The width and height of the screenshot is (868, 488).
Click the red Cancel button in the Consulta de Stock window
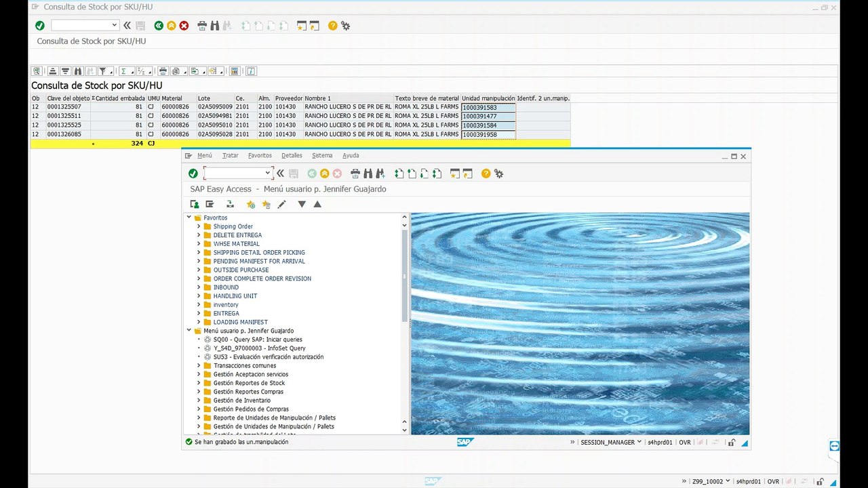click(184, 26)
